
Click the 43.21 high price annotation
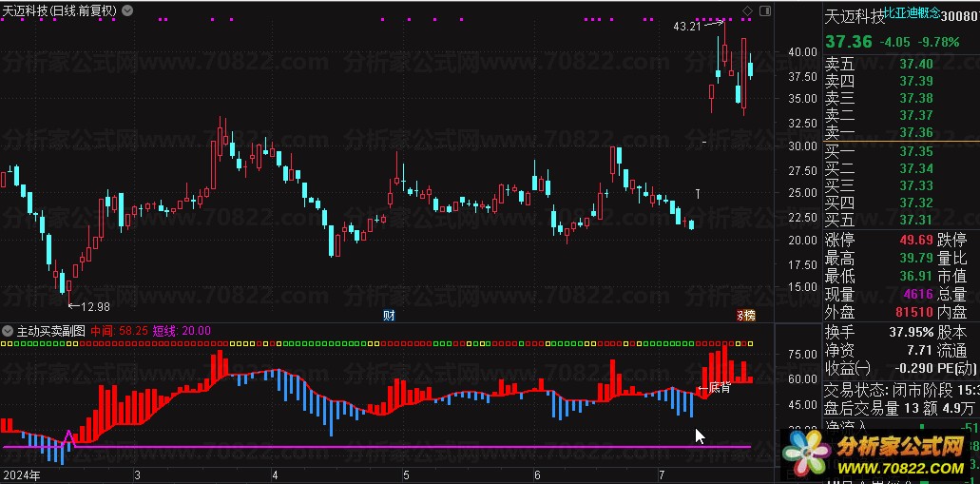[x=687, y=27]
